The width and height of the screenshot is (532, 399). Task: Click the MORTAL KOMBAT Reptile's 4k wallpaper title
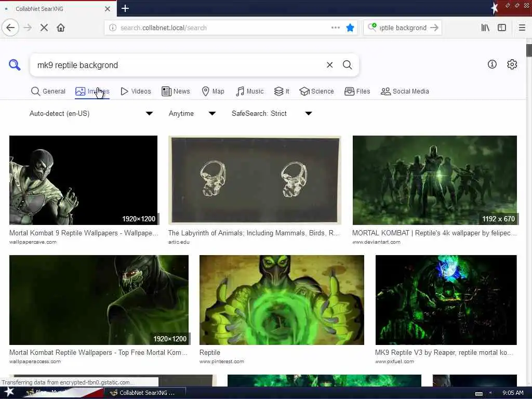[434, 233]
